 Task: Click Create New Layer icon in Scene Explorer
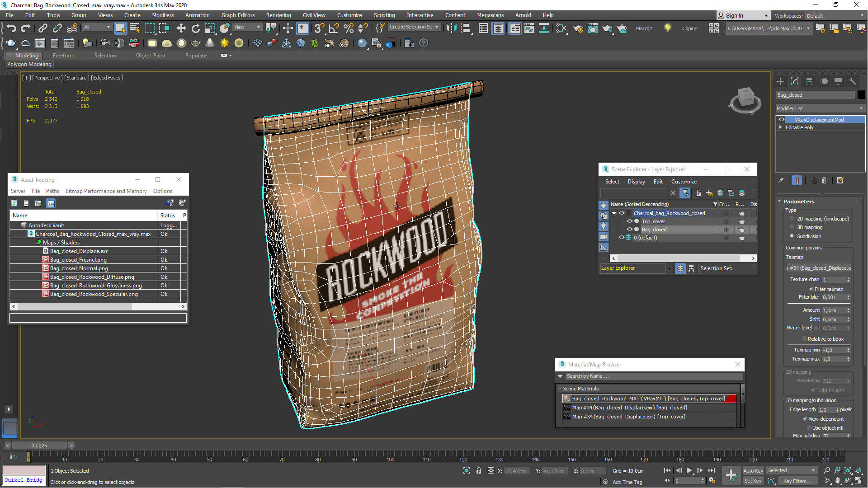click(709, 193)
